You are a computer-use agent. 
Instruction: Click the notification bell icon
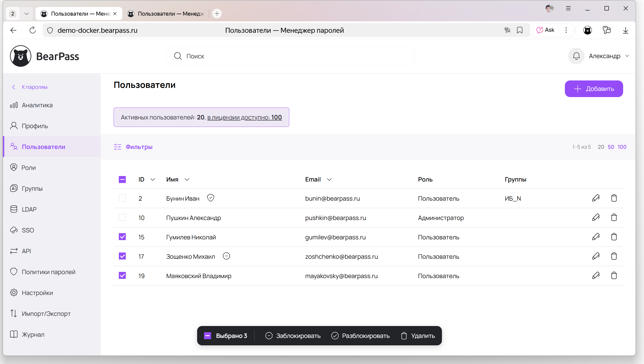[x=576, y=56]
